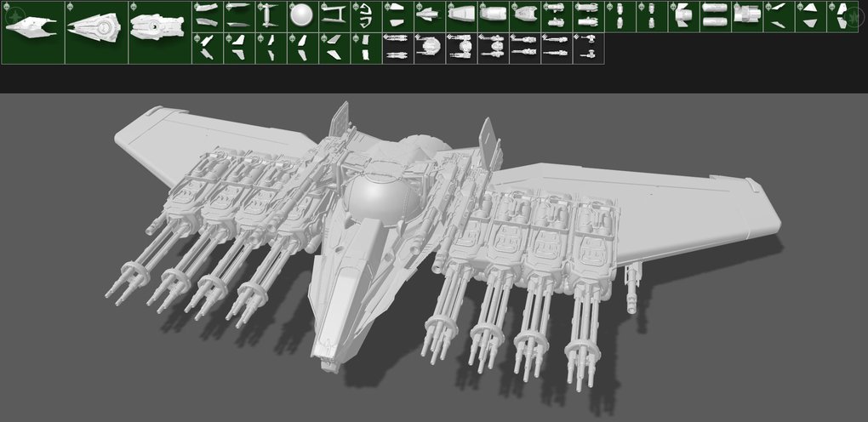
Task: Choose the round saucer turret weapon icon
Action: point(429,47)
